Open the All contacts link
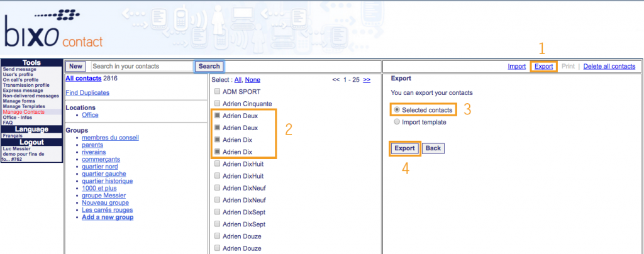Image resolution: width=644 pixels, height=254 pixels. click(x=84, y=78)
